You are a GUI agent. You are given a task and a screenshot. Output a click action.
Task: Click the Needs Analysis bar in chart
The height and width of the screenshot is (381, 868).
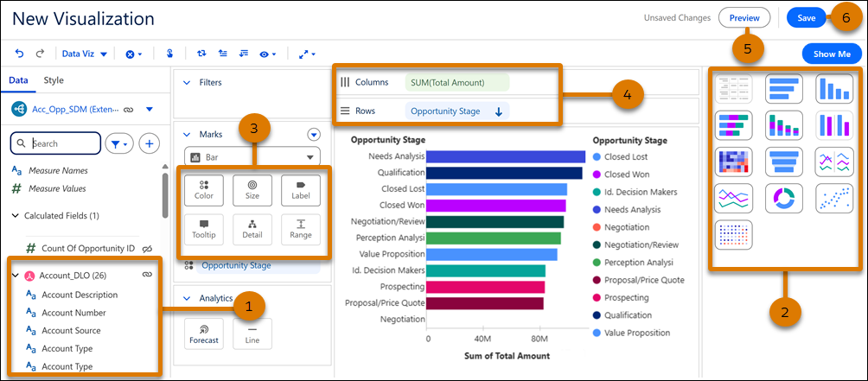click(x=506, y=156)
